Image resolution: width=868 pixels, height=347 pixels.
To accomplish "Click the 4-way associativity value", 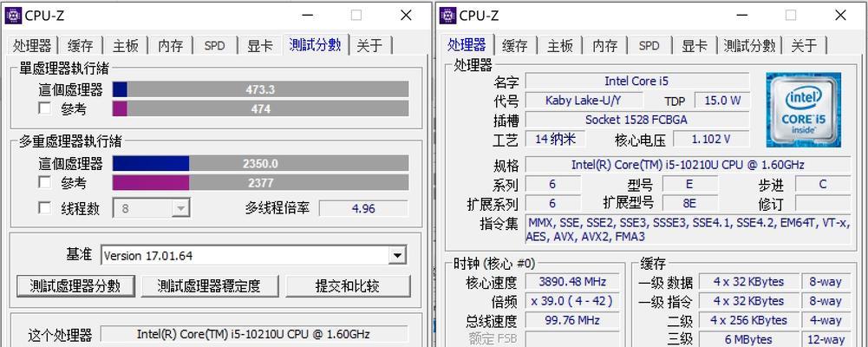I will [826, 320].
